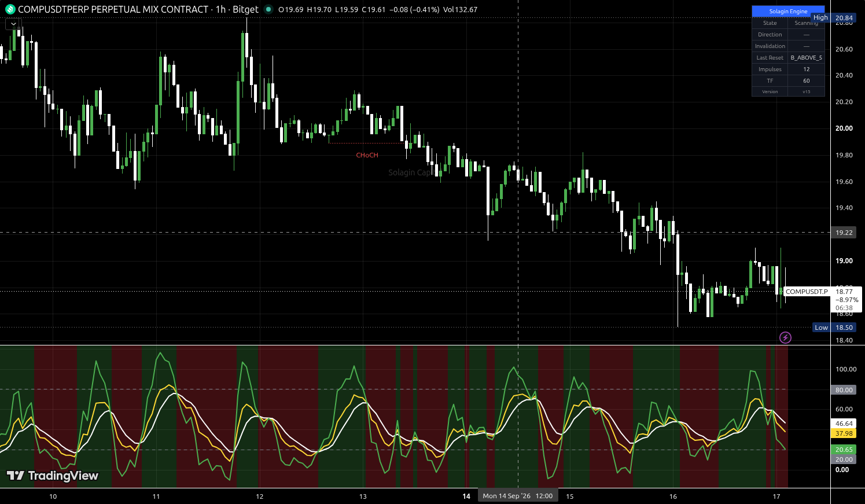
Task: Click the 20.60 price scale label
Action: click(844, 49)
